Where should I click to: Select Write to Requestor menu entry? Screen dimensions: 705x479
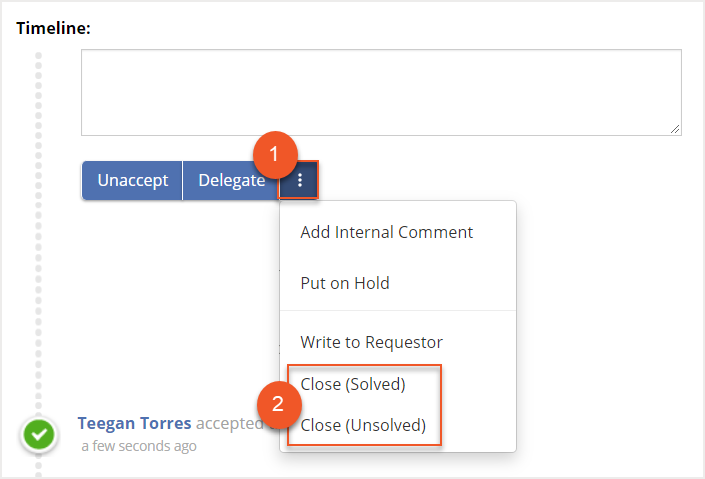[371, 342]
